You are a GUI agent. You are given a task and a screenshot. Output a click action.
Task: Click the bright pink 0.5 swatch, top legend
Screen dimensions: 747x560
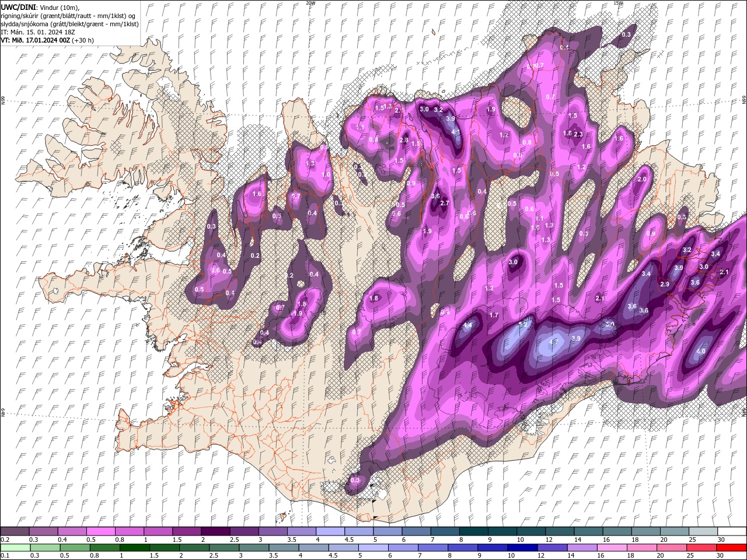[x=100, y=531]
